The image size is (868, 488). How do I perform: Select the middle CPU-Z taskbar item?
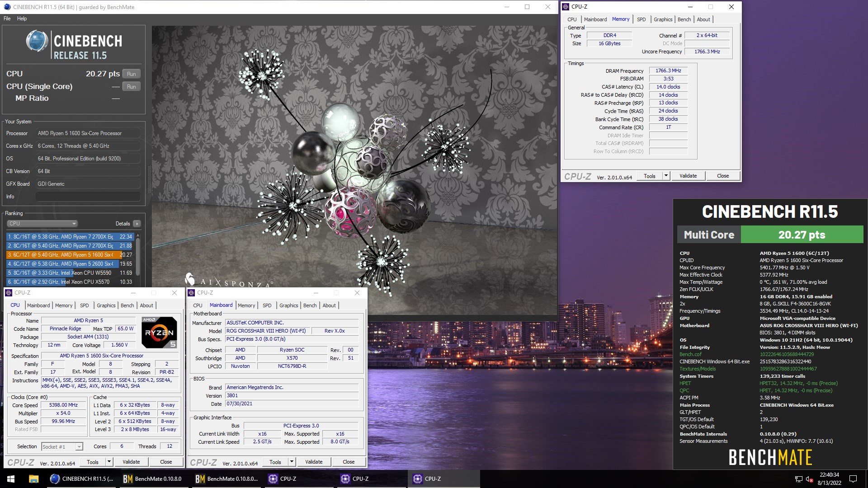[372, 479]
